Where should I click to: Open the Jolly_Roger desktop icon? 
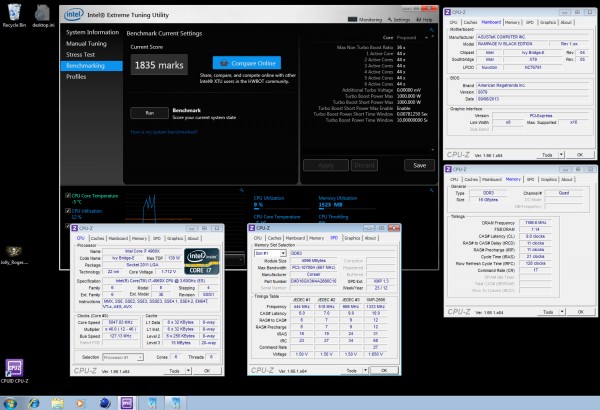tap(14, 255)
